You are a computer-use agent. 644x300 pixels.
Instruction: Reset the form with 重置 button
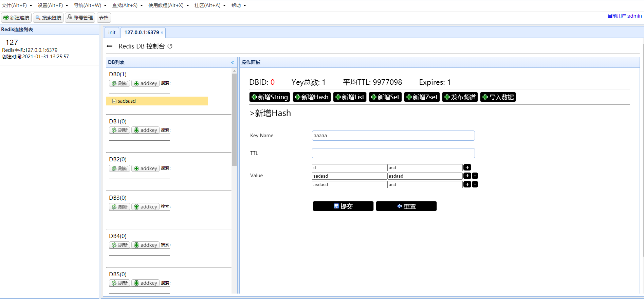(x=406, y=206)
